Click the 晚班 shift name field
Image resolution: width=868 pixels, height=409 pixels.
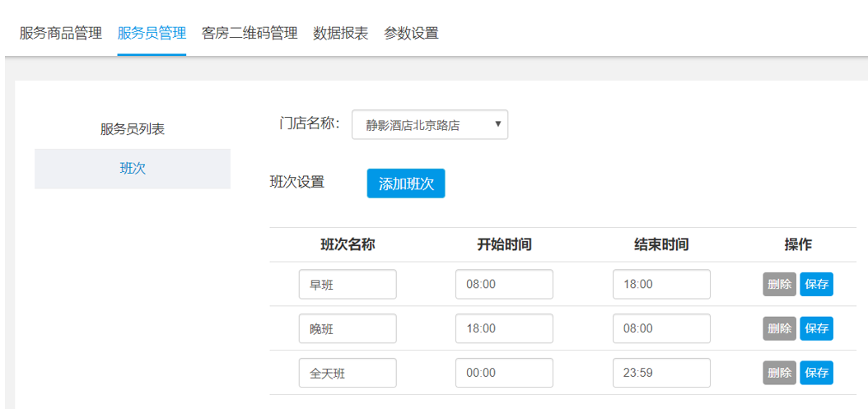[348, 328]
